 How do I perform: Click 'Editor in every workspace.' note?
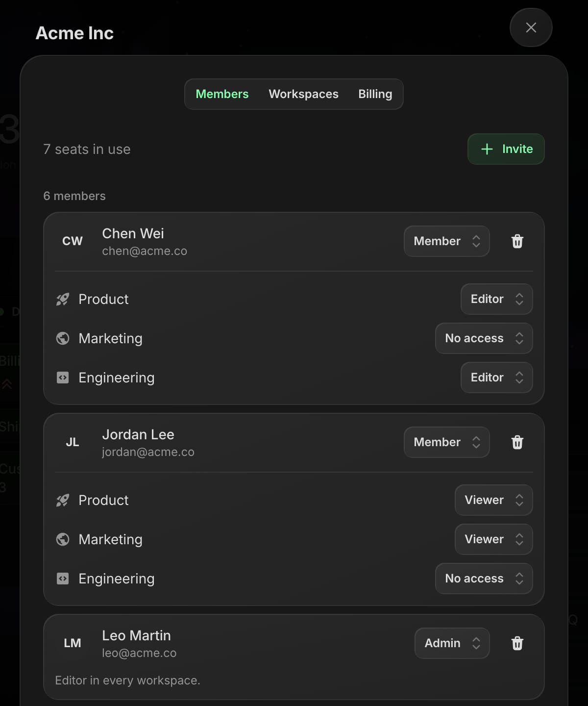(x=127, y=681)
